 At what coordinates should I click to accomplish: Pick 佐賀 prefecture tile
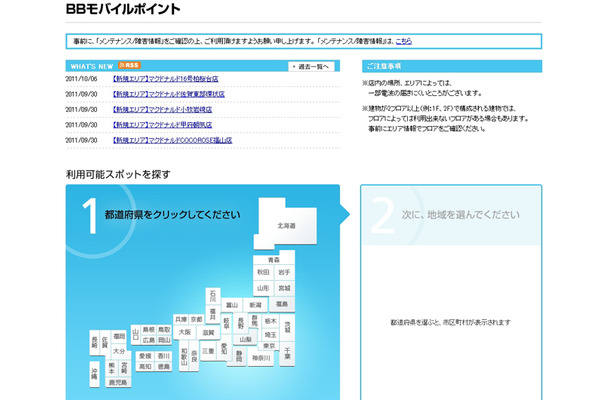[105, 342]
